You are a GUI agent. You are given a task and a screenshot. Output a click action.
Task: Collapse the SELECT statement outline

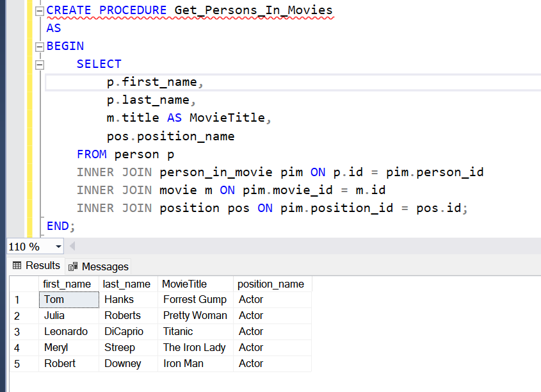tap(40, 65)
